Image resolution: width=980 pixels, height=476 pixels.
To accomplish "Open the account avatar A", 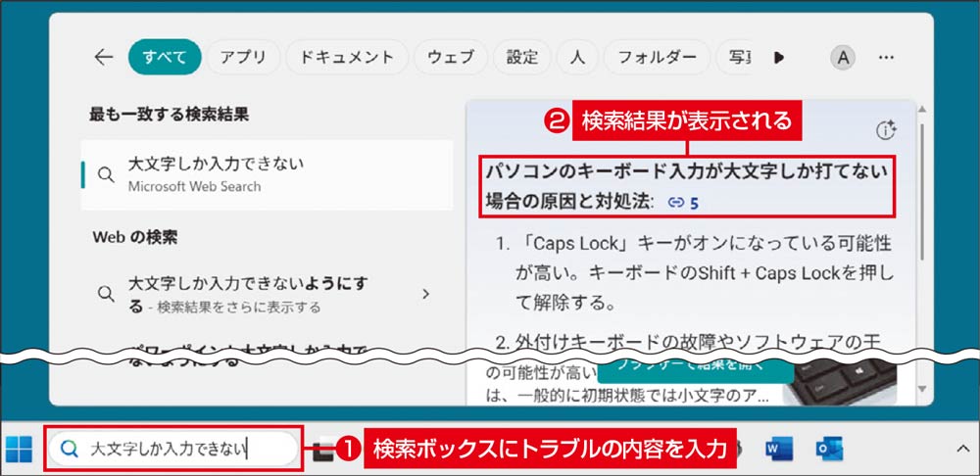I will pyautogui.click(x=843, y=58).
